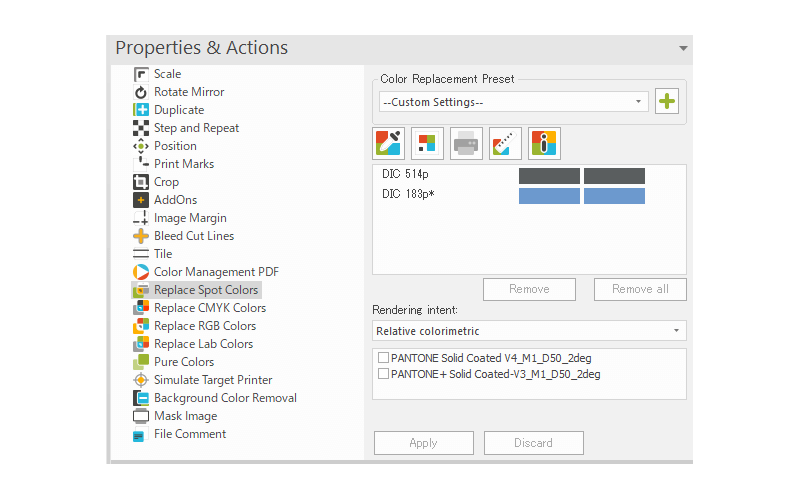Open the Properties & Actions panel menu arrow
The width and height of the screenshot is (800, 500).
click(x=683, y=48)
